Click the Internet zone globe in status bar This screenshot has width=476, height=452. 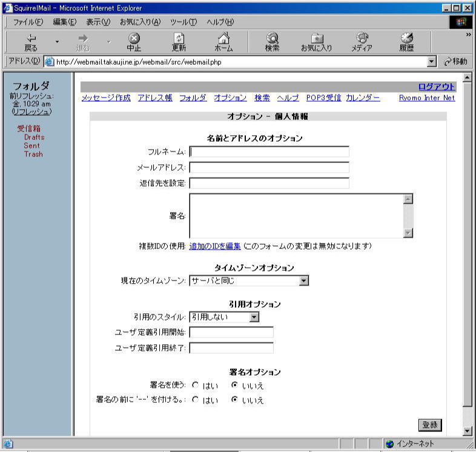pos(390,444)
